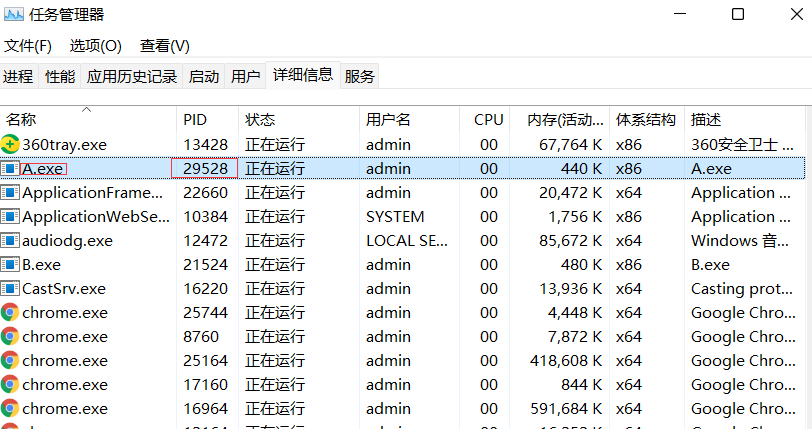Open the 文件(F) menu
The width and height of the screenshot is (812, 429).
tap(28, 46)
